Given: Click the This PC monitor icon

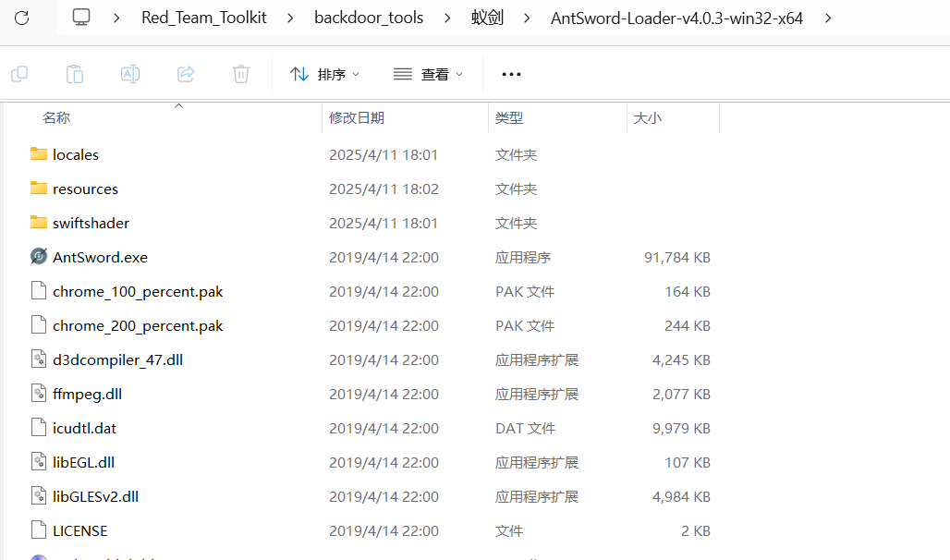Looking at the screenshot, I should [x=81, y=18].
